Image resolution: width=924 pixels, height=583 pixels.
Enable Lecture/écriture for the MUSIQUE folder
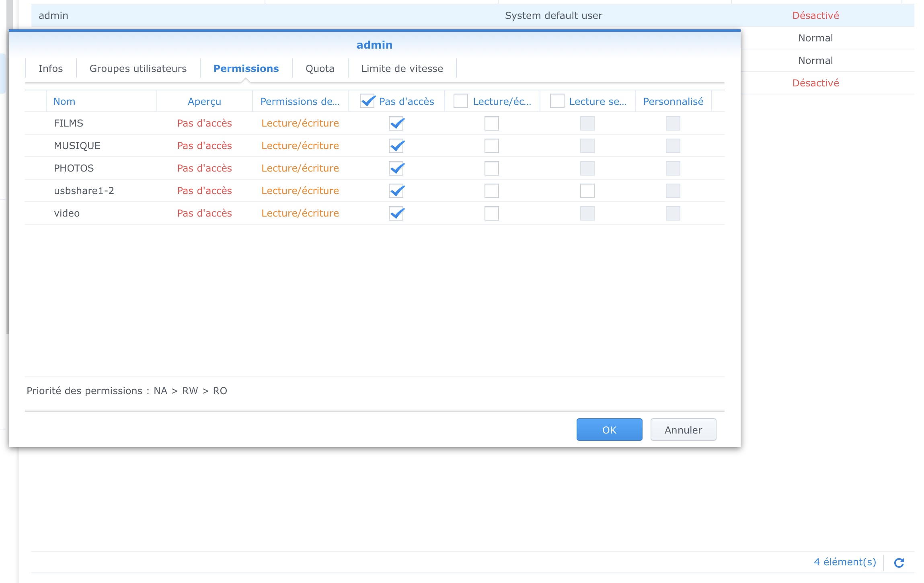[491, 146]
